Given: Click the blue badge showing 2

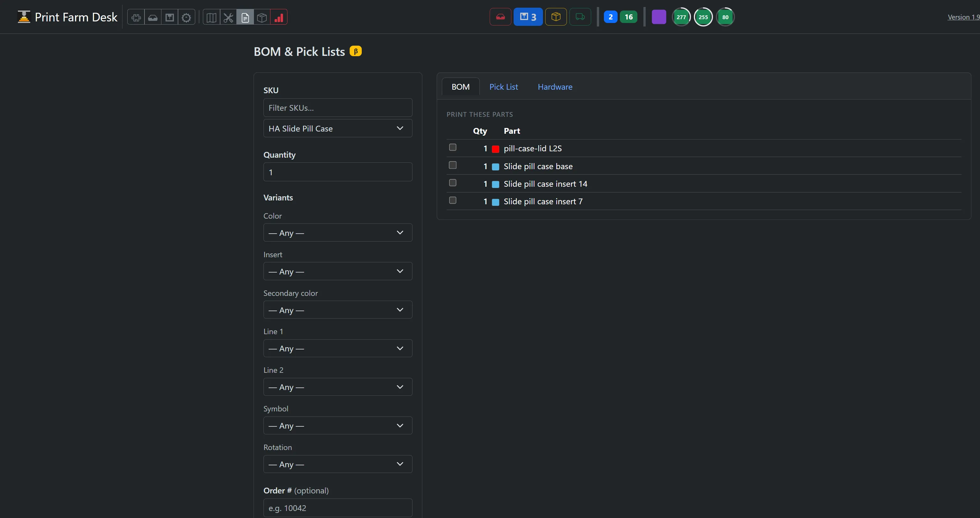Looking at the screenshot, I should point(610,17).
